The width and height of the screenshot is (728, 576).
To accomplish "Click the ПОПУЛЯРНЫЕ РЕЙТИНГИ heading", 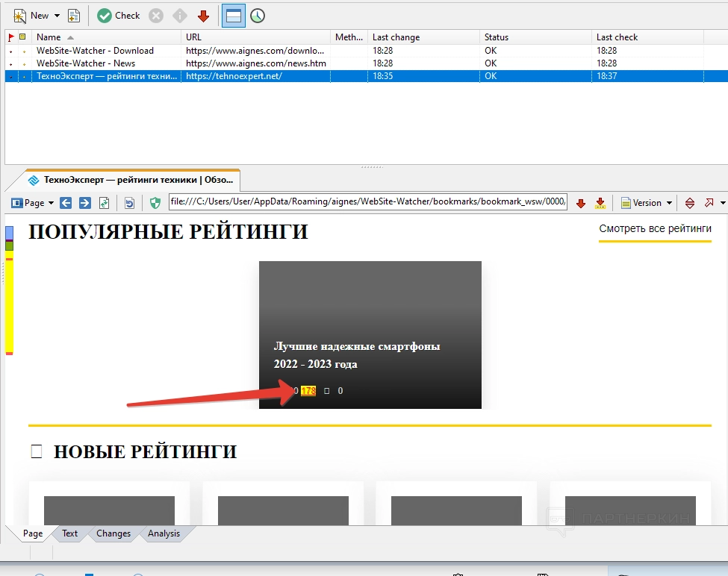I will pyautogui.click(x=168, y=231).
